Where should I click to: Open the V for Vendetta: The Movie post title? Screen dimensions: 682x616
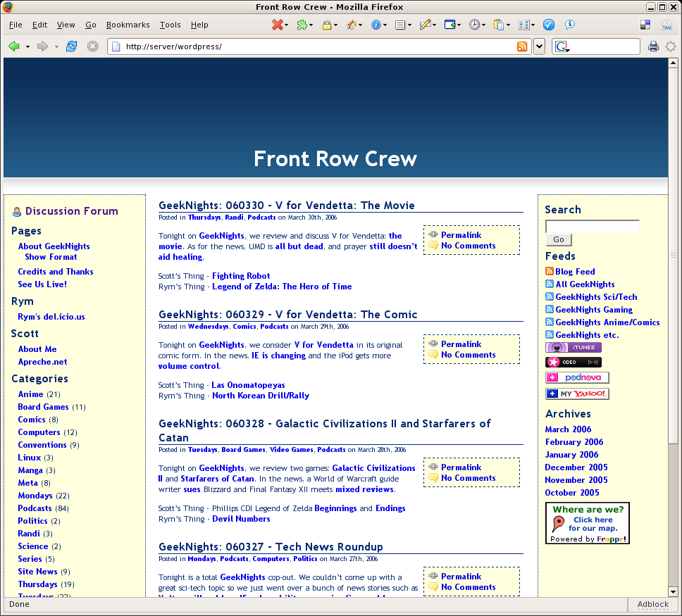[286, 205]
